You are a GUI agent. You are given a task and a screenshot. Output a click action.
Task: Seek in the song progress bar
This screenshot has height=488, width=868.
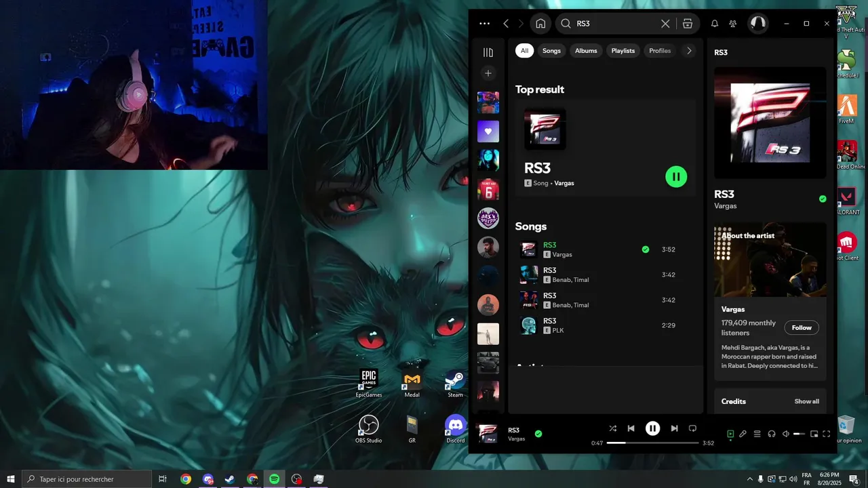[x=652, y=443]
